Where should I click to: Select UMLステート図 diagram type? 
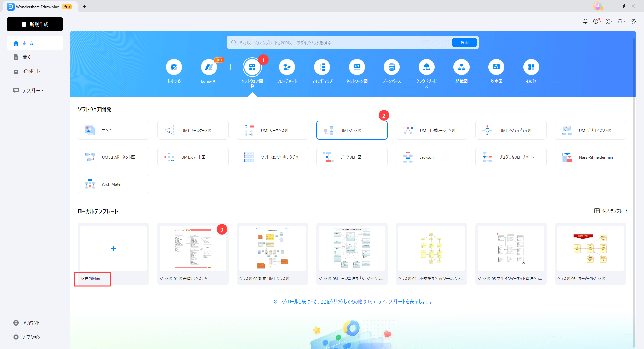pyautogui.click(x=193, y=157)
